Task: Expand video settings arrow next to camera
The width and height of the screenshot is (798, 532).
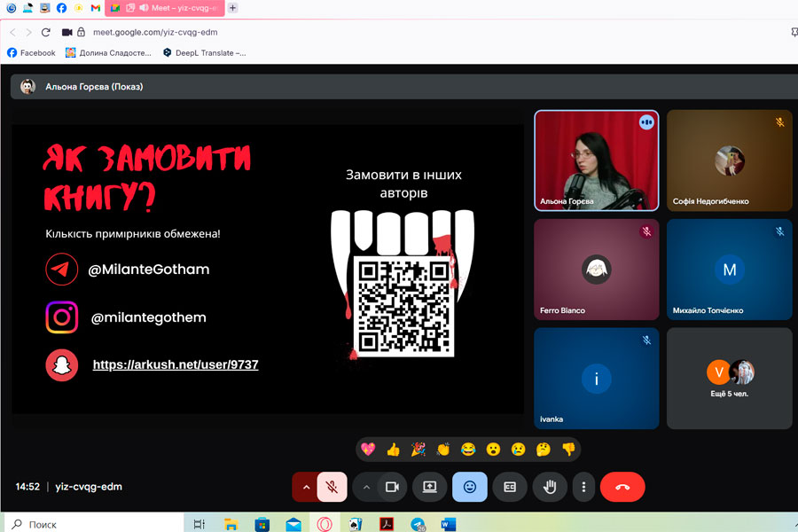Action: pos(365,487)
